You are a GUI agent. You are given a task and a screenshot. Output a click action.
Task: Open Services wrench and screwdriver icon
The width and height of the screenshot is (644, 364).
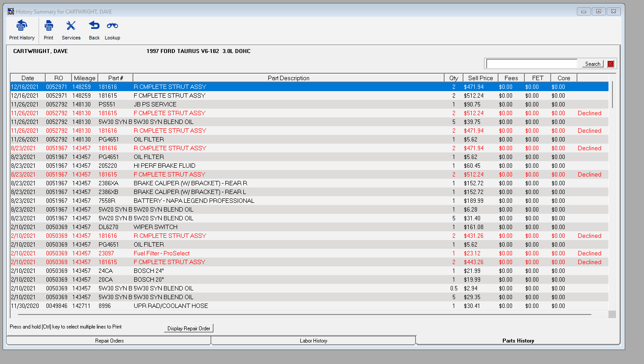(71, 25)
